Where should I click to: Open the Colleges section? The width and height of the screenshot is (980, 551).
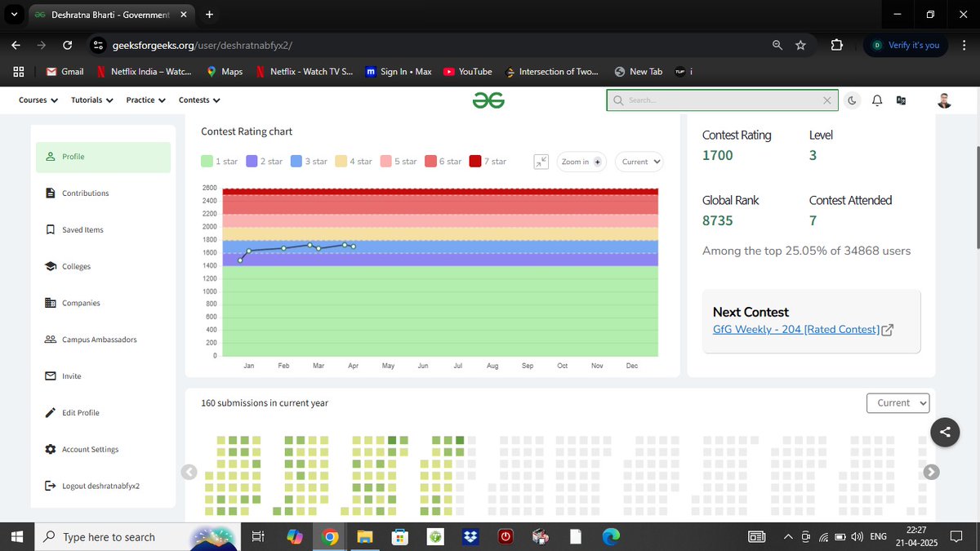[77, 266]
